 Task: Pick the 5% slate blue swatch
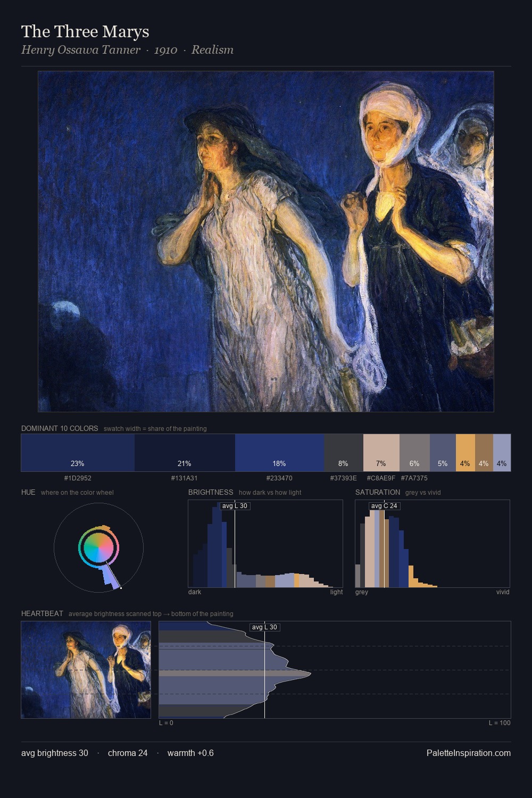443,453
